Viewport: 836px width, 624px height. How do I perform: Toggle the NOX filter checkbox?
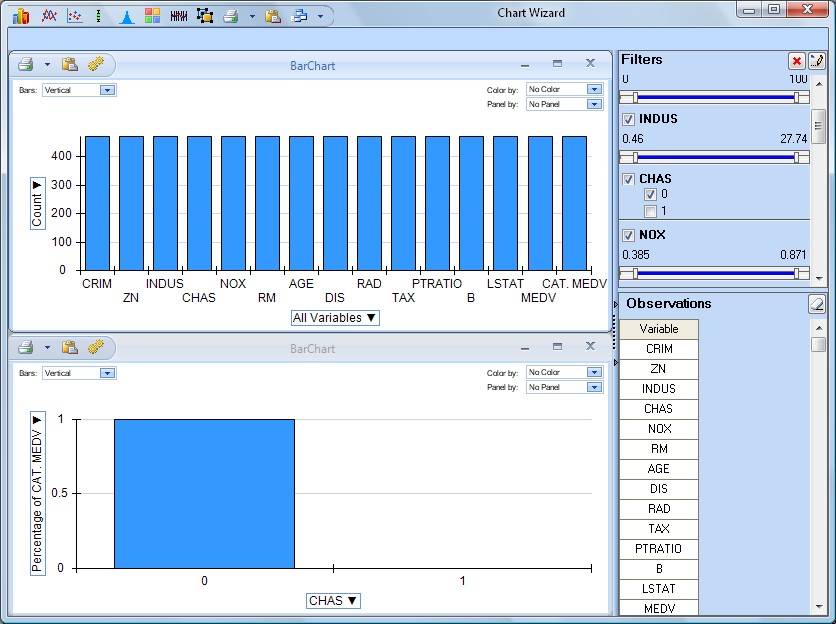point(629,235)
